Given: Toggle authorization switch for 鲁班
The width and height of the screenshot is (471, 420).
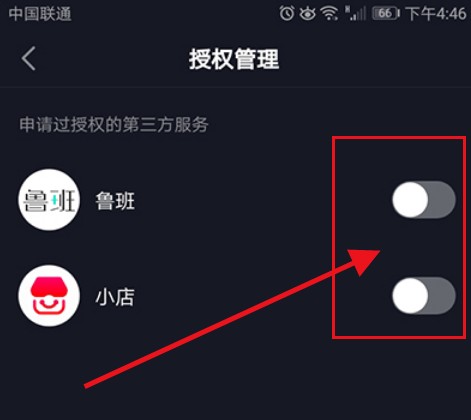Looking at the screenshot, I should 424,200.
